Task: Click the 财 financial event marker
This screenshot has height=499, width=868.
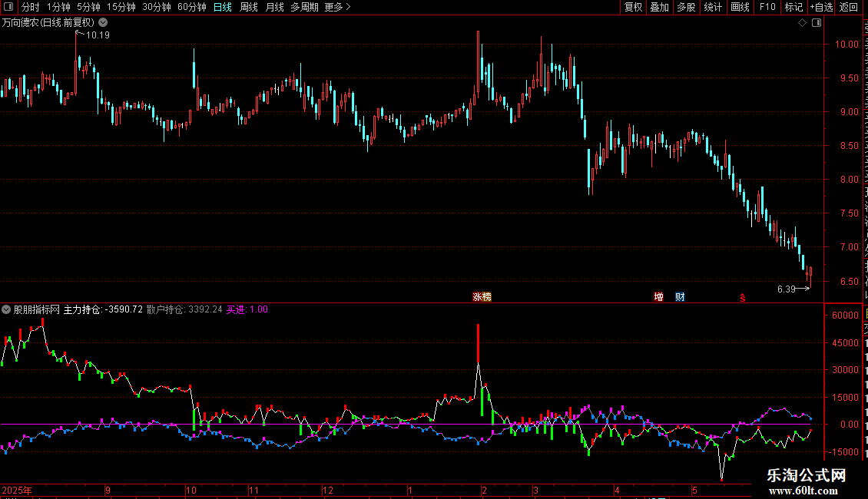Action: [680, 297]
